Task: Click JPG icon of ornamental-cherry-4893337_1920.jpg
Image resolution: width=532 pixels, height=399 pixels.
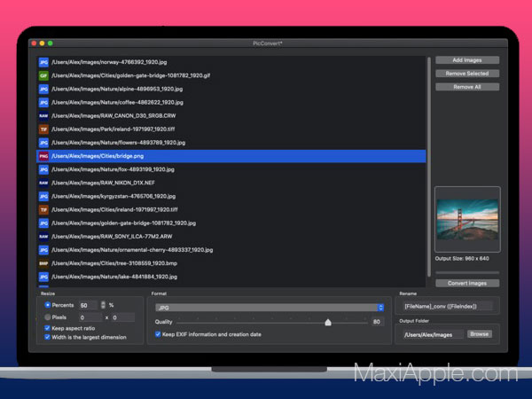Action: (43, 250)
